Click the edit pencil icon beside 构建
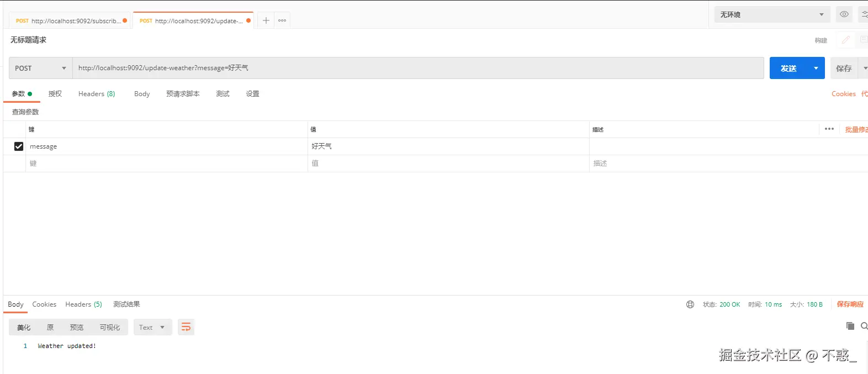 coord(845,40)
